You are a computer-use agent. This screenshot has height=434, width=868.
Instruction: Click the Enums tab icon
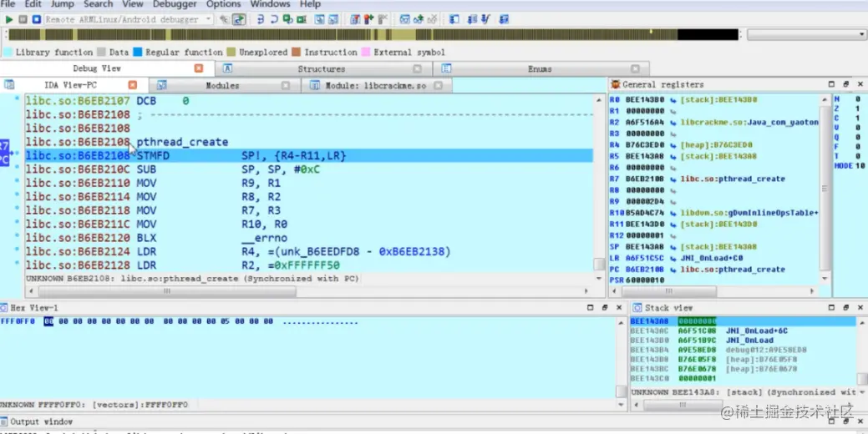pos(446,69)
